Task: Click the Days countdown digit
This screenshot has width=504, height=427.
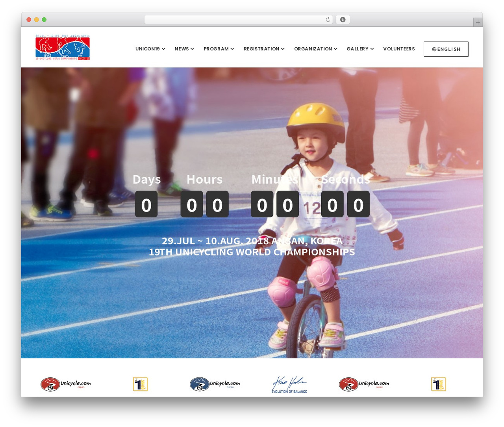Action: [x=146, y=204]
